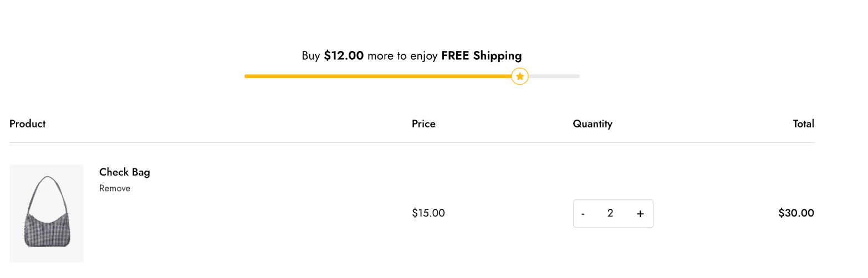Open the Check Bag product thumbnail
The height and width of the screenshot is (278, 868).
click(47, 213)
